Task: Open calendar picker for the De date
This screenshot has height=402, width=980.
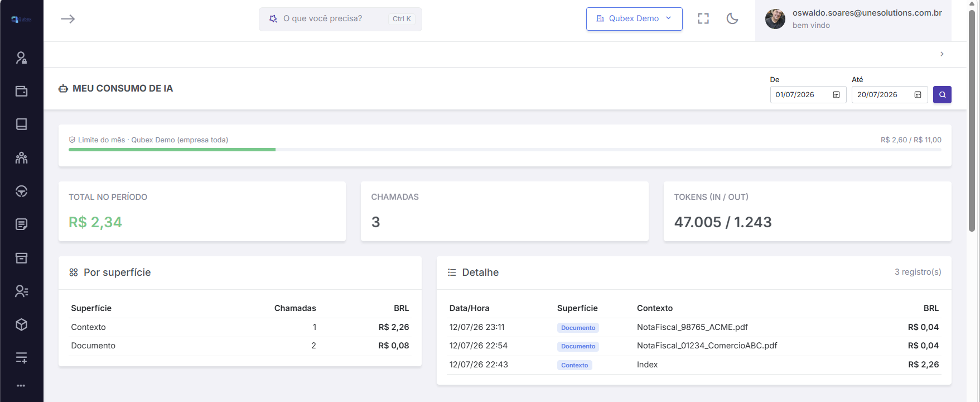Action: pos(836,95)
